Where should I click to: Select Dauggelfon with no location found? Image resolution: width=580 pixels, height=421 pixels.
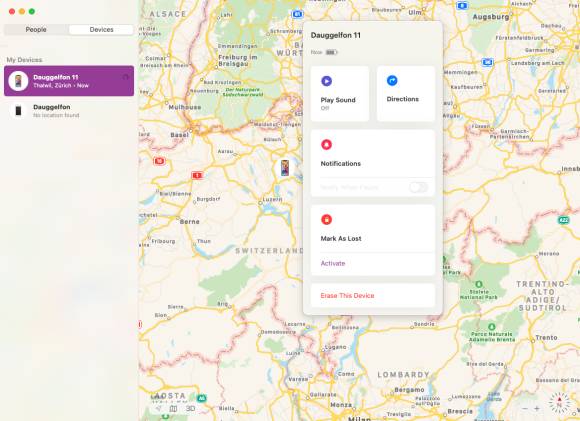tap(69, 111)
